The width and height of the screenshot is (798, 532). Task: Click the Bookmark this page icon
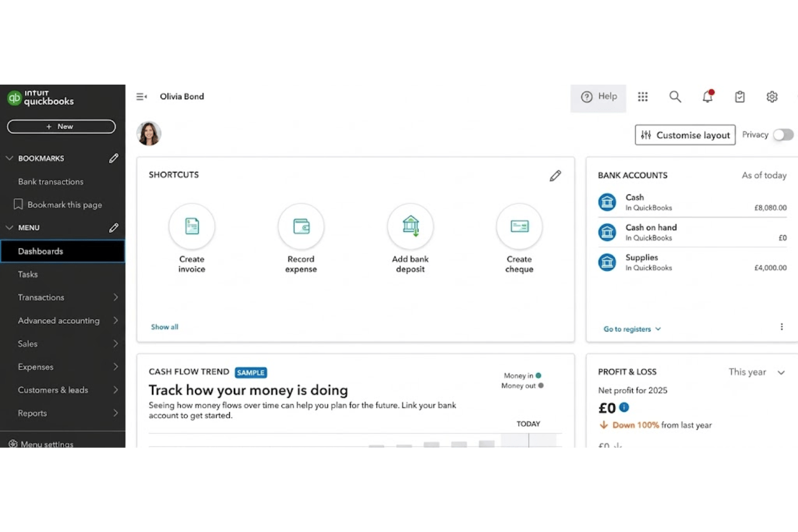pos(18,204)
